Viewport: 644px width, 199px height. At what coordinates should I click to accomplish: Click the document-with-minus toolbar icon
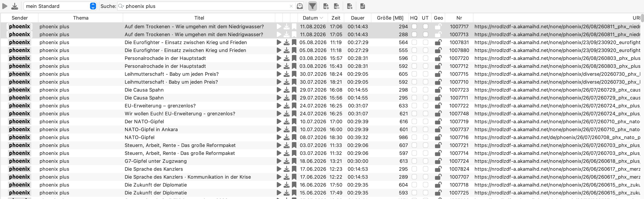coord(336,6)
